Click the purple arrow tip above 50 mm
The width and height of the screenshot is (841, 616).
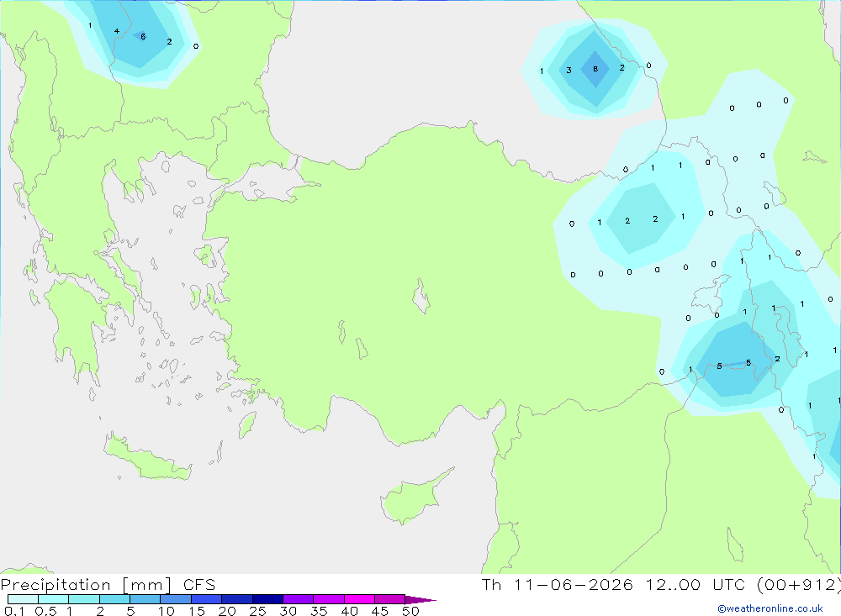click(420, 599)
